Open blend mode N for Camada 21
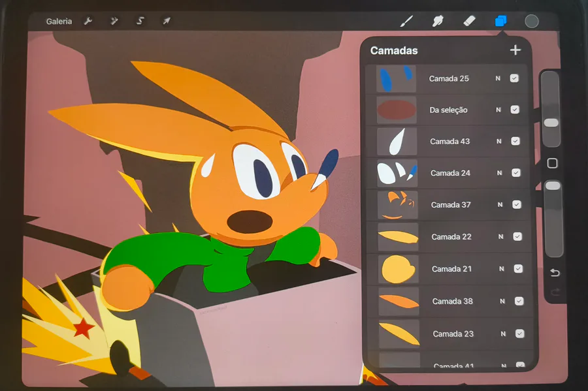Screen dimensions: 588x391 (x=502, y=268)
